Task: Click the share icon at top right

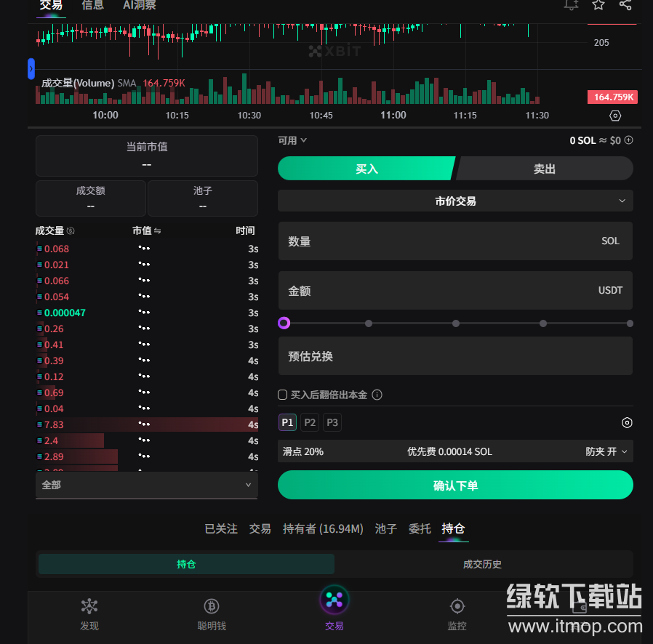Action: [625, 5]
